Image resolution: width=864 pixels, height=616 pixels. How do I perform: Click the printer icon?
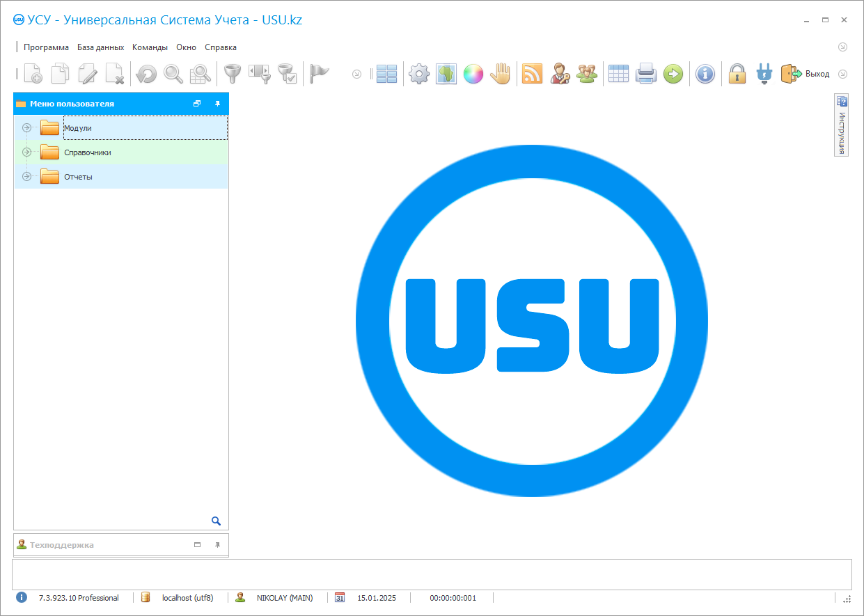645,74
